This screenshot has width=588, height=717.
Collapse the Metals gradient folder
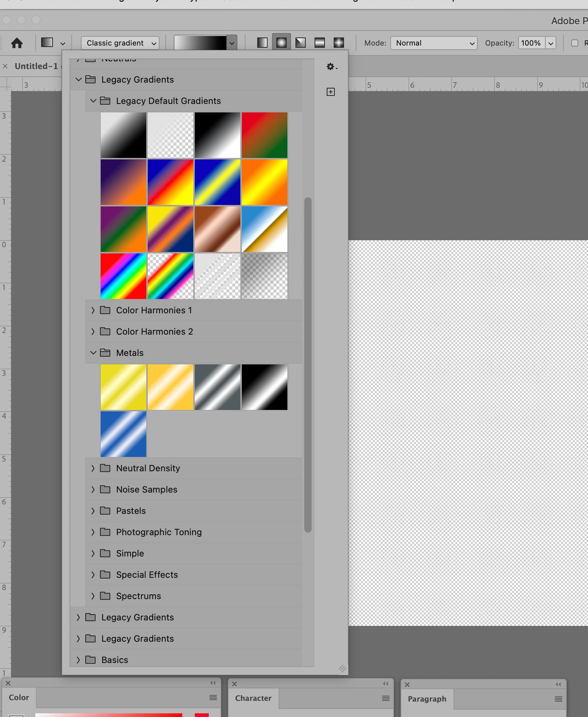point(93,353)
